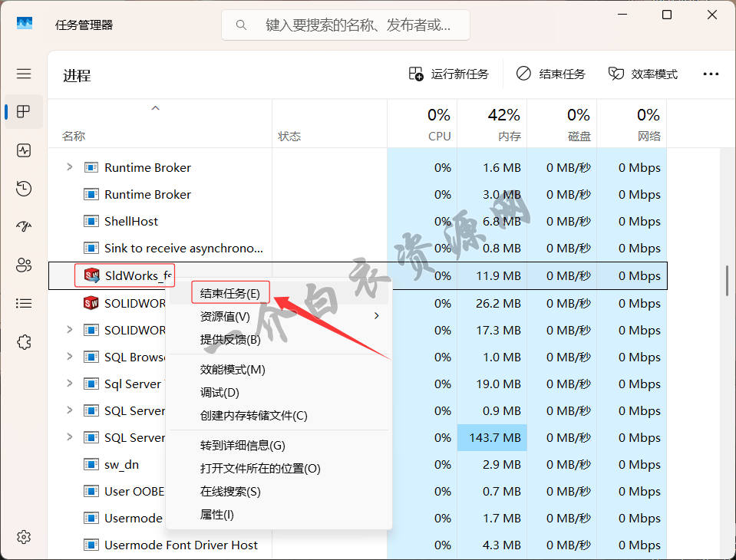Select 效能模式(M) in the context menu

click(x=233, y=369)
